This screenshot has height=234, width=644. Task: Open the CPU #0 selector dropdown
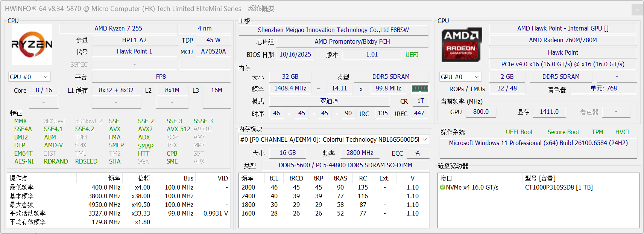point(29,77)
